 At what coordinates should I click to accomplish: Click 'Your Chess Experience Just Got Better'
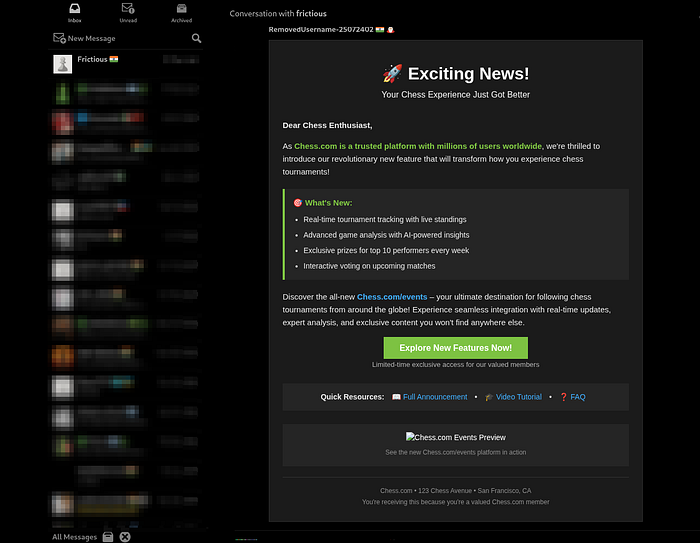point(455,95)
